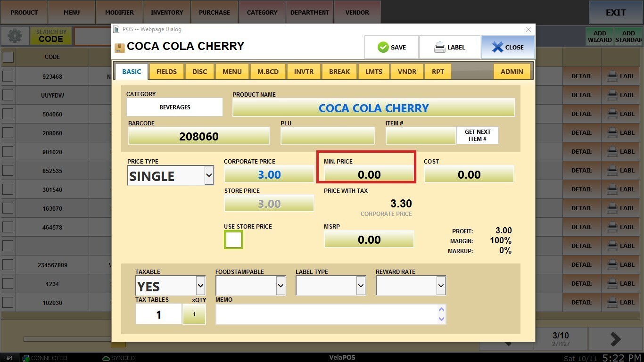Click the PLU input field
The width and height of the screenshot is (644, 362).
pos(328,136)
